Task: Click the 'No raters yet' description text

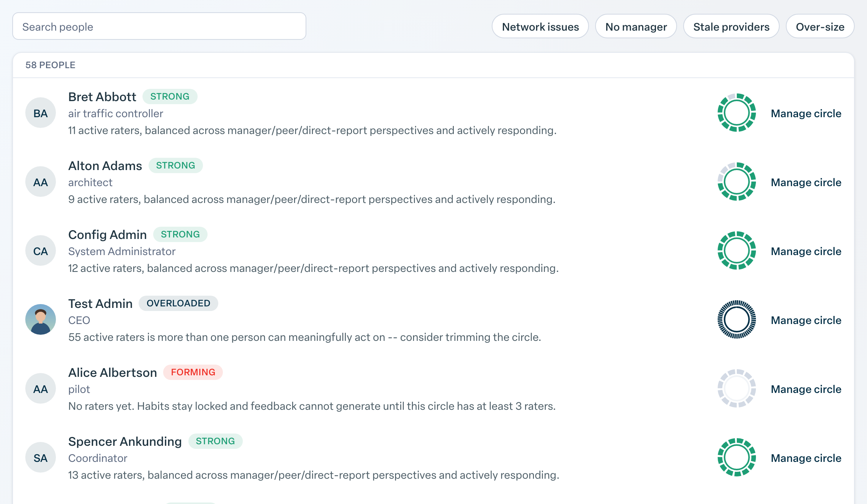Action: (312, 406)
